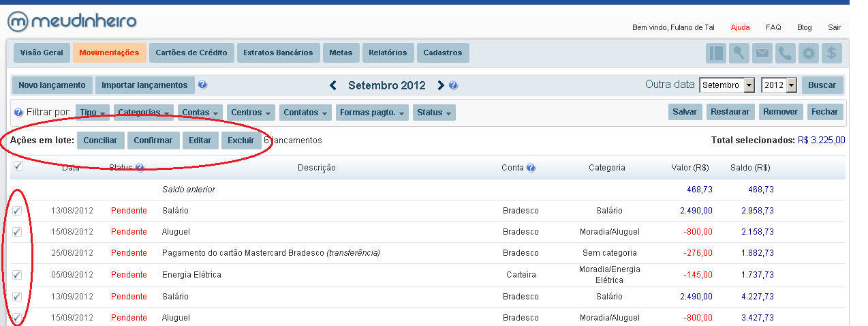Click the phone contact icon
This screenshot has height=326, width=868.
pyautogui.click(x=785, y=53)
